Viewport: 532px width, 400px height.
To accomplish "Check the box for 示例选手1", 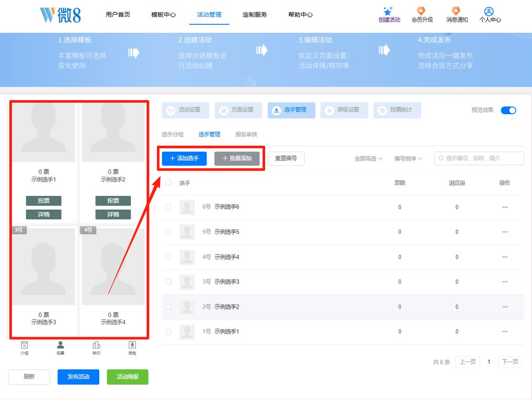I will [x=168, y=331].
